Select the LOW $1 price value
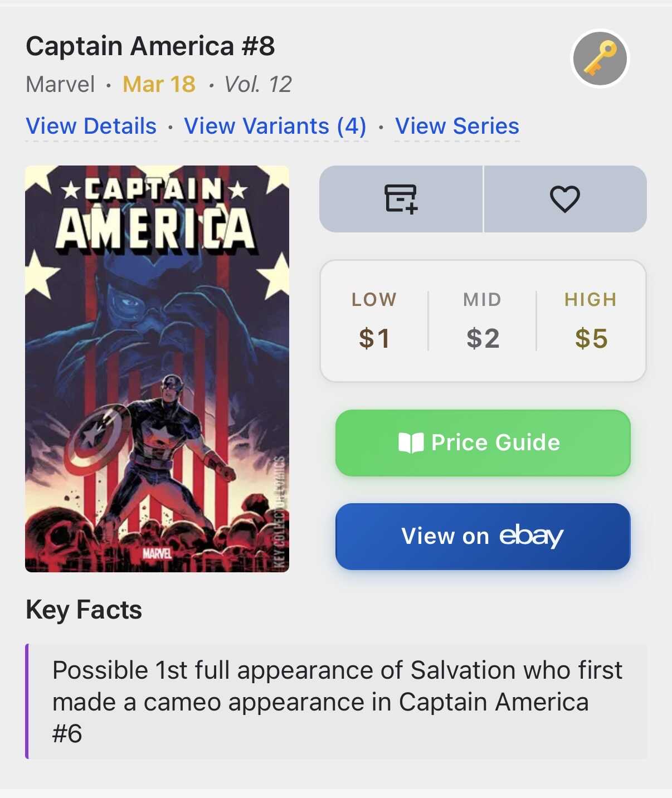Screen dimensions: 672x798 (x=374, y=338)
